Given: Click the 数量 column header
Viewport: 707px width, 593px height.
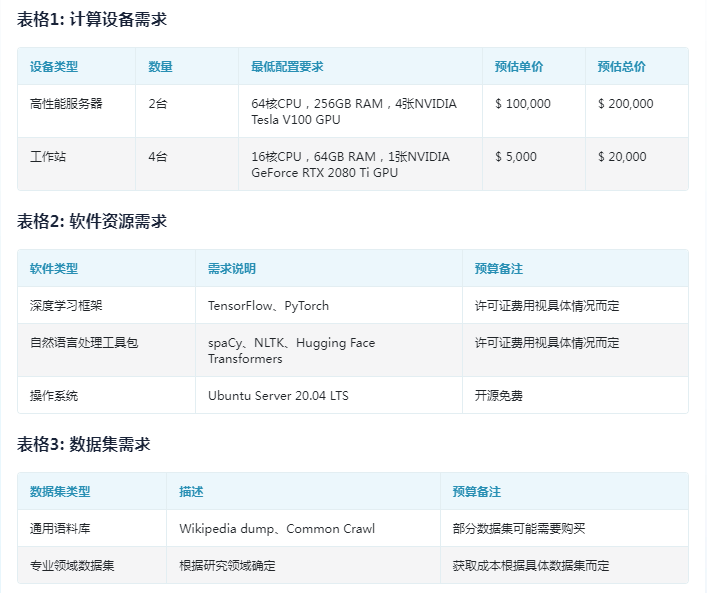Looking at the screenshot, I should coord(187,66).
